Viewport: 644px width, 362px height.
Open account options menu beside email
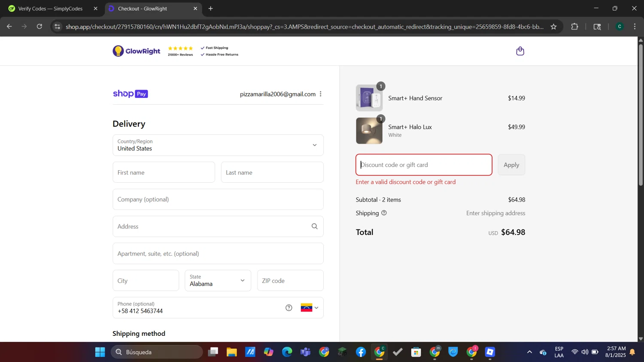click(320, 94)
